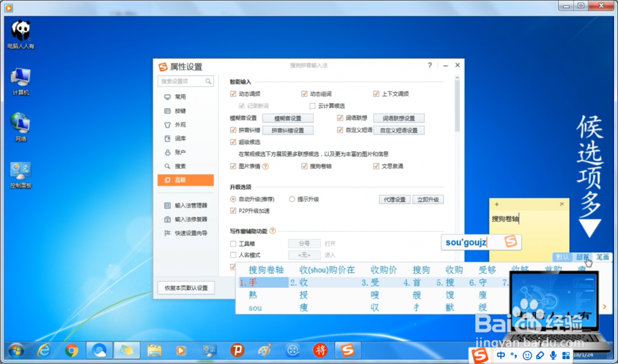The width and height of the screenshot is (618, 364).
Task: Click the 恢复本页默认设置 button
Action: [185, 287]
